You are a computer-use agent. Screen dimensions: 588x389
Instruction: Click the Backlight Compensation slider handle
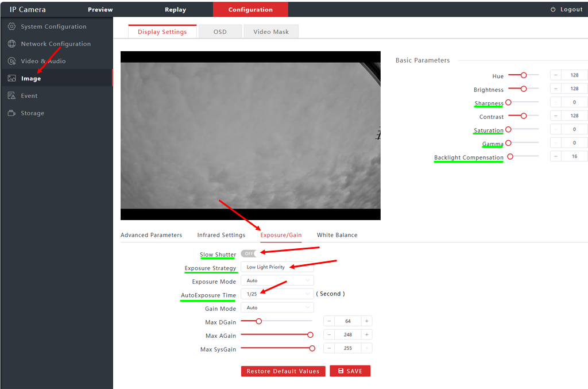pyautogui.click(x=510, y=156)
